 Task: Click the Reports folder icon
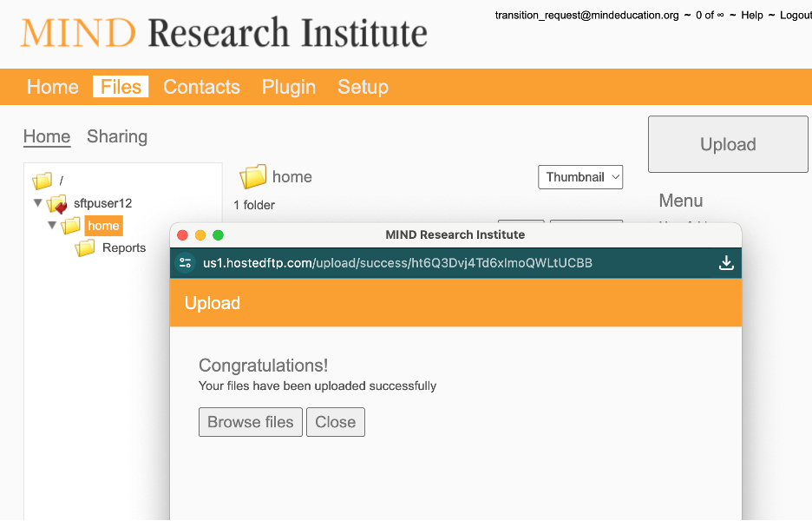pos(85,247)
